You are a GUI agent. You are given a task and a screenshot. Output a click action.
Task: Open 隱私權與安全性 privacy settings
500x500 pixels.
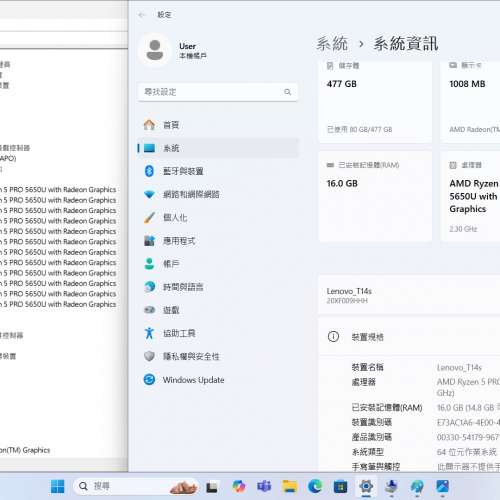point(218,357)
